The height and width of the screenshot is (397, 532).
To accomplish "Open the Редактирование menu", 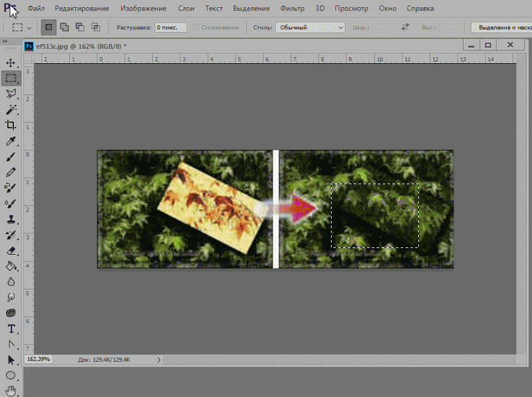I will click(82, 9).
